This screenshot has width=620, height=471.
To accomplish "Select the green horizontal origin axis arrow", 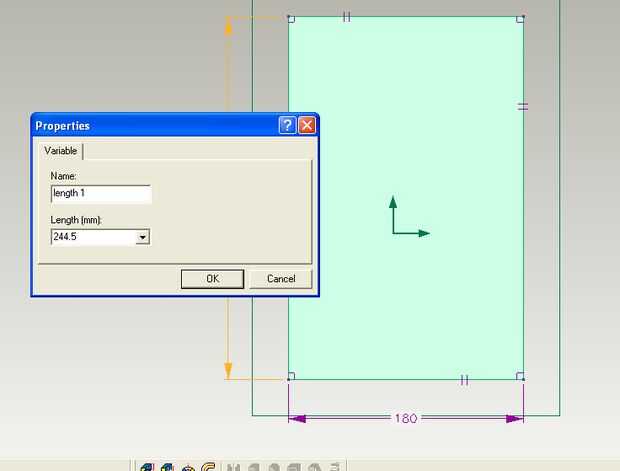I will click(411, 233).
